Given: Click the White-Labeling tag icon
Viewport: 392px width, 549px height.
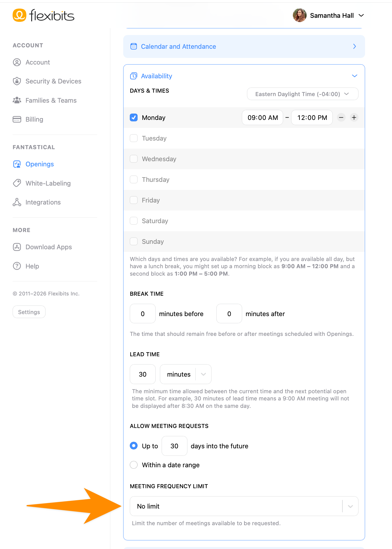Looking at the screenshot, I should (17, 183).
